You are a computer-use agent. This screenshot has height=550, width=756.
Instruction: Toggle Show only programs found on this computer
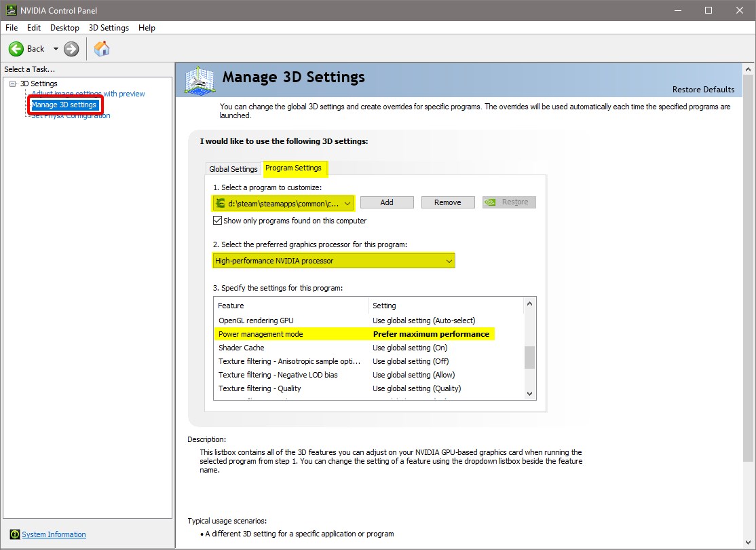click(x=217, y=221)
